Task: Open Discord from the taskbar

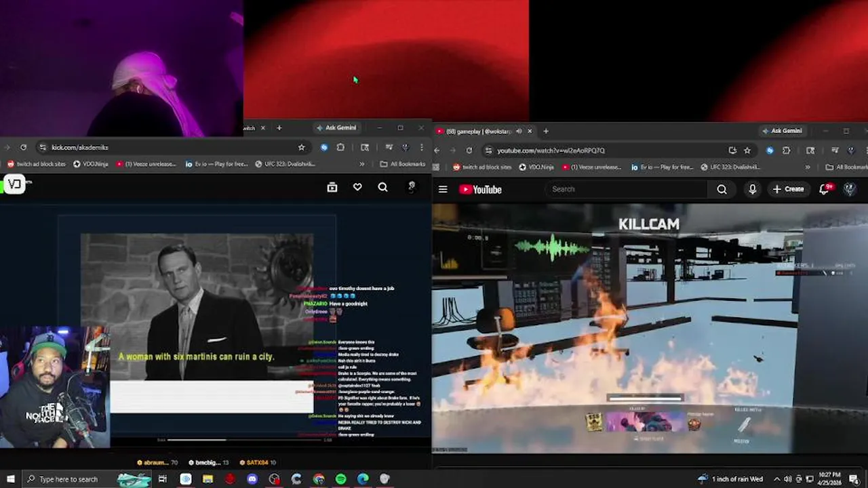Action: click(252, 479)
